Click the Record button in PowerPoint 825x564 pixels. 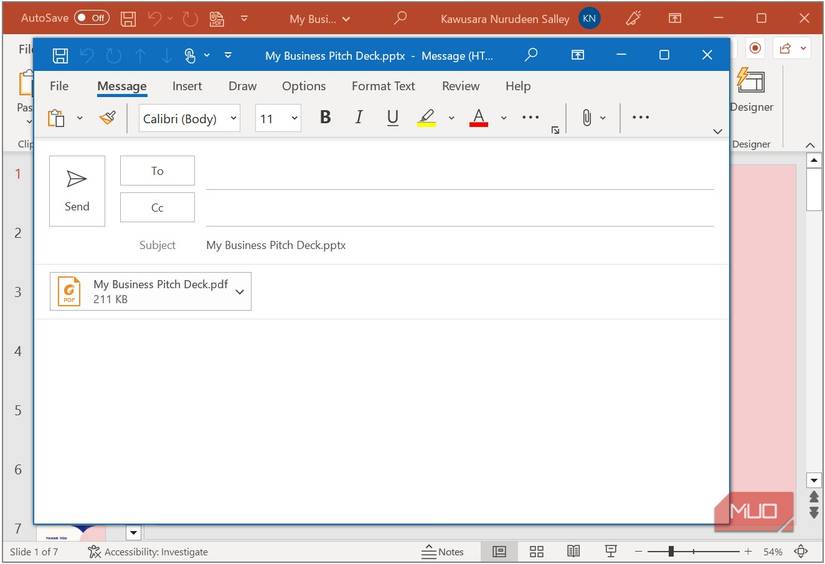(755, 48)
